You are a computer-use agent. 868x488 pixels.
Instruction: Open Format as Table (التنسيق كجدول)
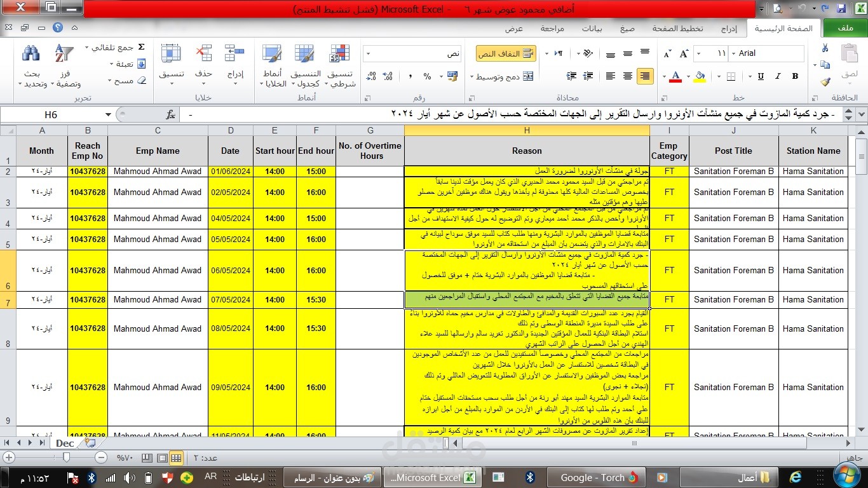[x=306, y=66]
